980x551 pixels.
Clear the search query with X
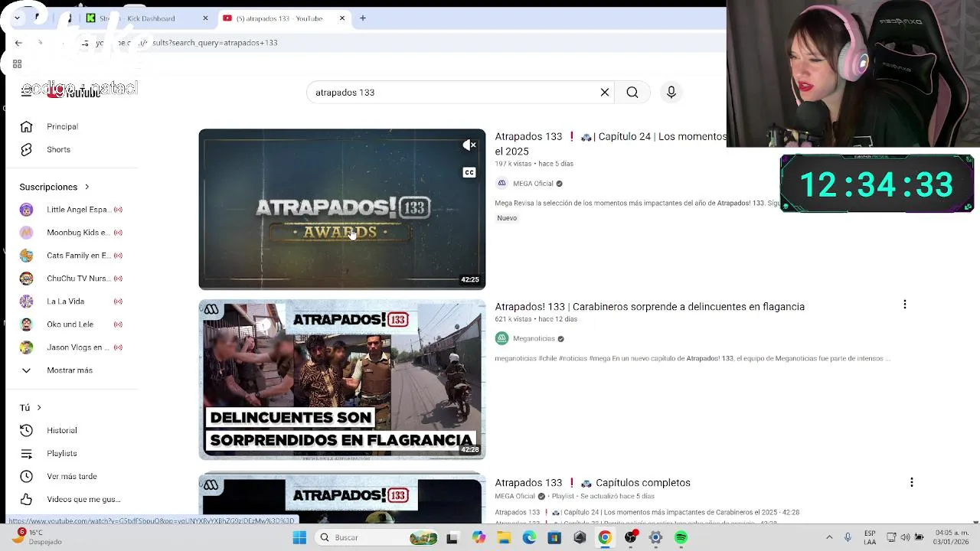point(605,93)
